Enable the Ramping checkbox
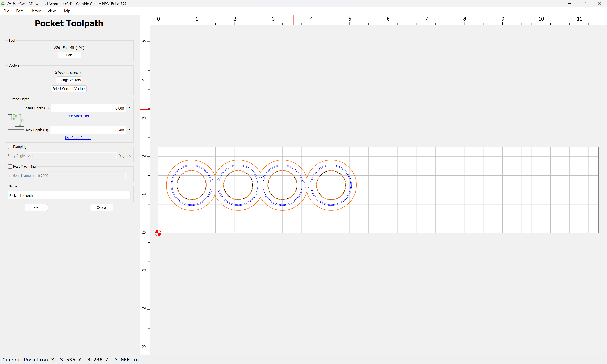 click(10, 147)
